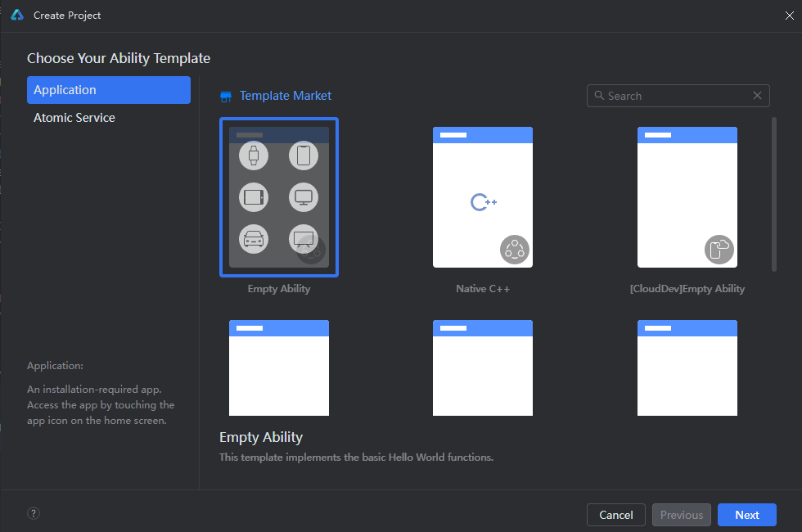The width and height of the screenshot is (802, 532).
Task: Click the phone device icon
Action: point(304,156)
